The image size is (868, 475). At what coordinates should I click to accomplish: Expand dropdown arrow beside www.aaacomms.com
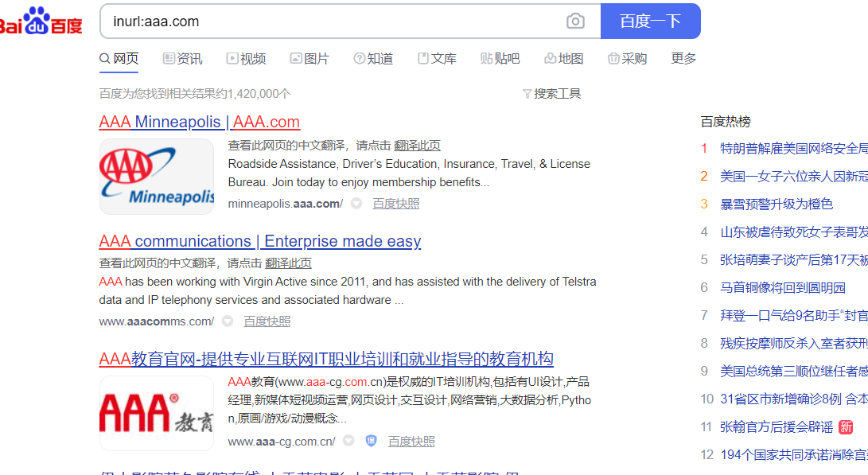click(x=228, y=321)
